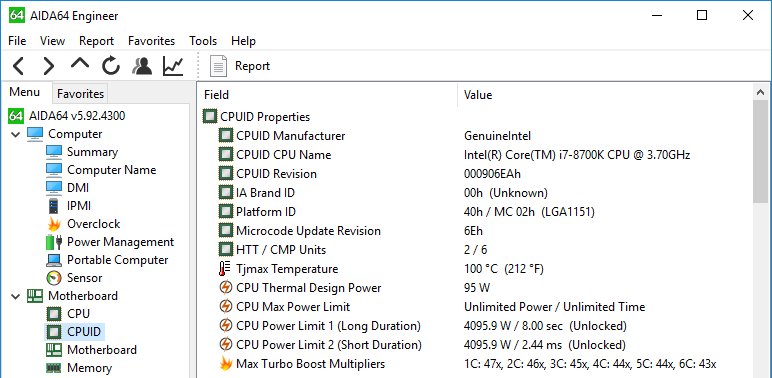
Task: Click the Value column header
Action: [x=605, y=94]
